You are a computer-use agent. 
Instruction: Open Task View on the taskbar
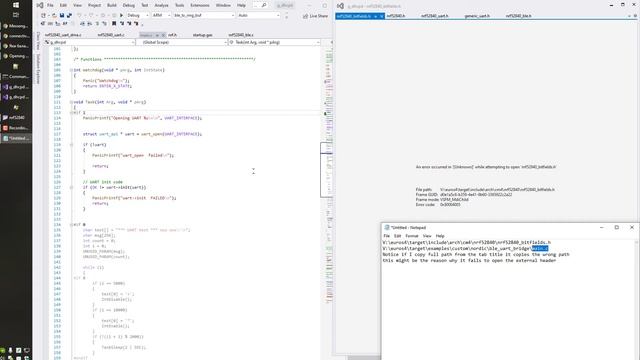(16, 15)
